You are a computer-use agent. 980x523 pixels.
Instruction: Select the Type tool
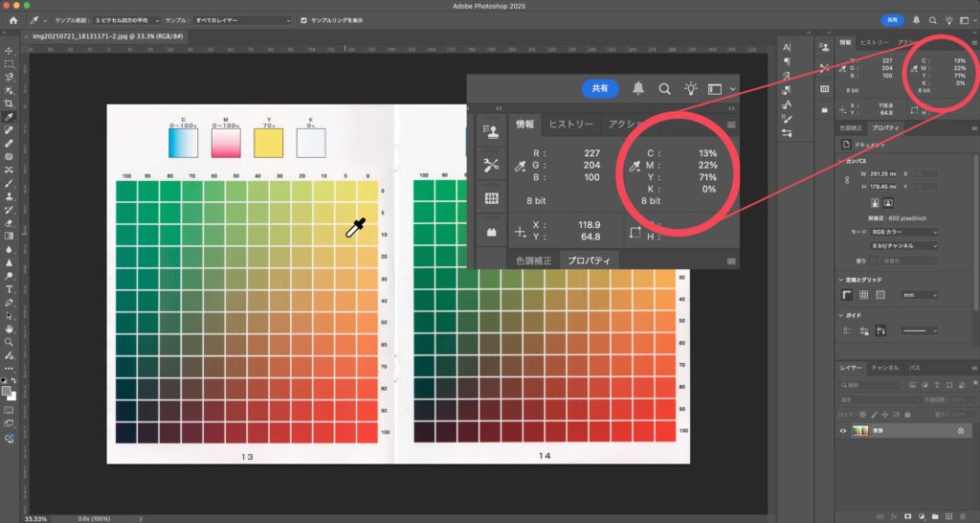coord(9,288)
